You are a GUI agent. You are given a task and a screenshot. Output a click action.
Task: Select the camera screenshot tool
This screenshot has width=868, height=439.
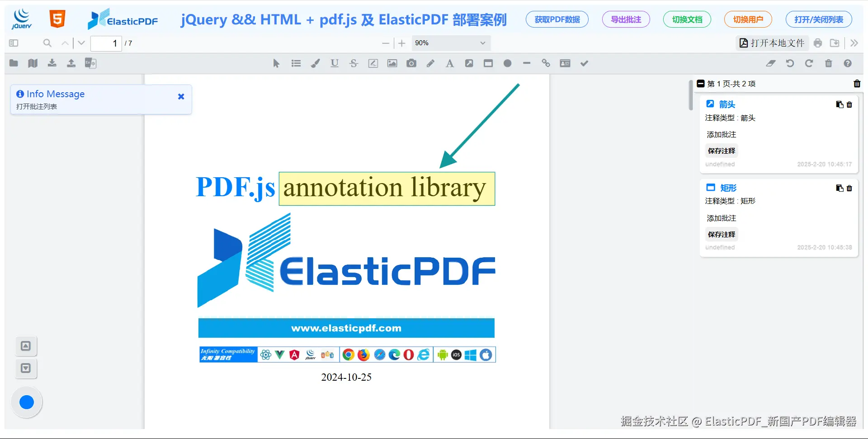tap(411, 63)
